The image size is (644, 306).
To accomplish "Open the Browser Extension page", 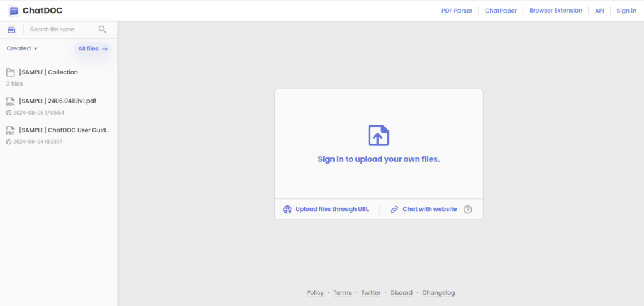I will coord(555,11).
